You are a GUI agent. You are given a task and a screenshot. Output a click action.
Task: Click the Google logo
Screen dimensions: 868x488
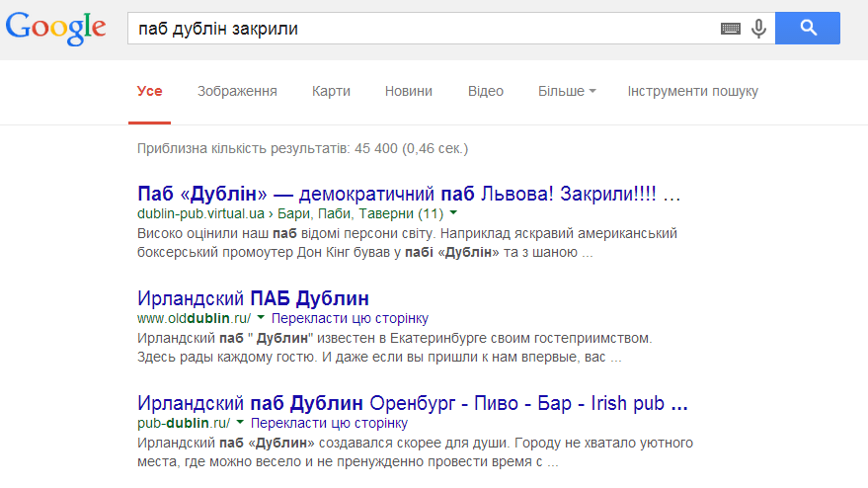click(x=56, y=28)
